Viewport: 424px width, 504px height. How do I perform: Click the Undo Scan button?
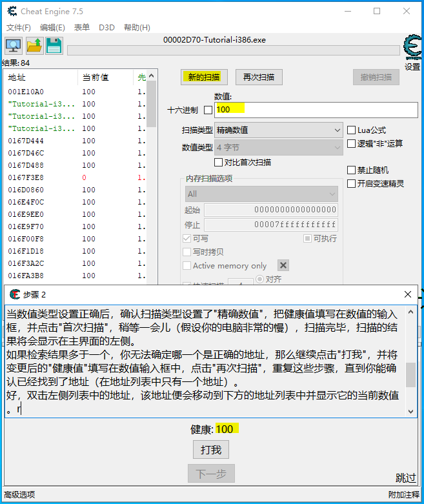click(376, 77)
